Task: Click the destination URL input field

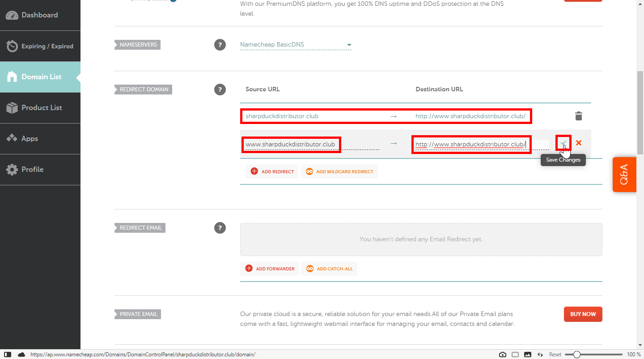Action: [482, 144]
